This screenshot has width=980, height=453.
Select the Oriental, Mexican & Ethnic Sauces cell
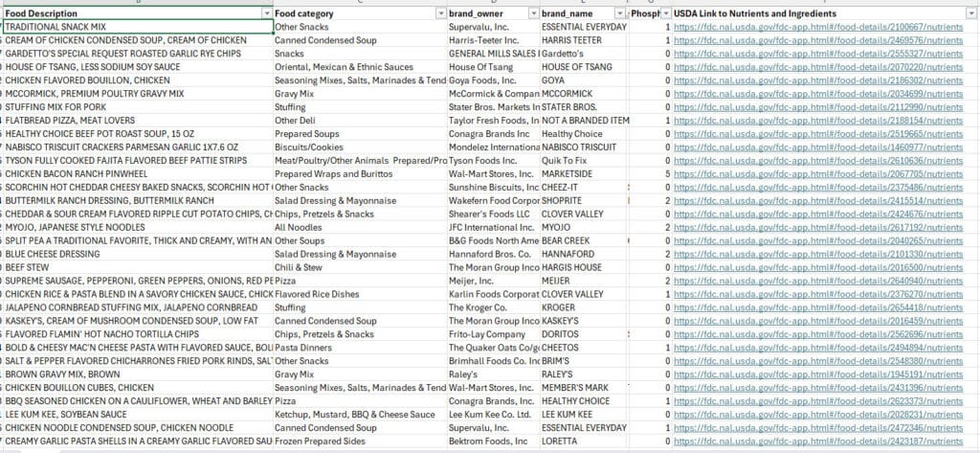360,67
